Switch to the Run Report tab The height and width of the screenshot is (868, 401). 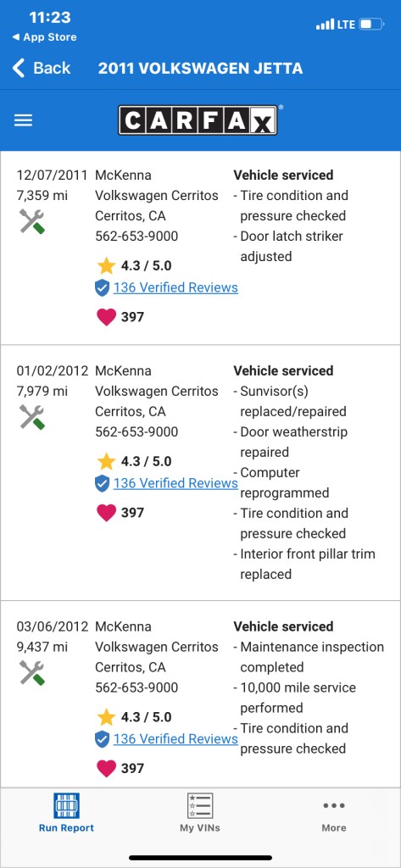click(66, 813)
